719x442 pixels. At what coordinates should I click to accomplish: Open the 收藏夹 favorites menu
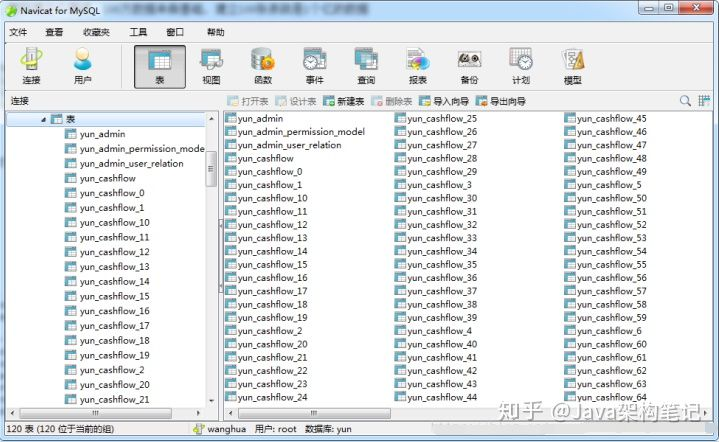pos(96,32)
